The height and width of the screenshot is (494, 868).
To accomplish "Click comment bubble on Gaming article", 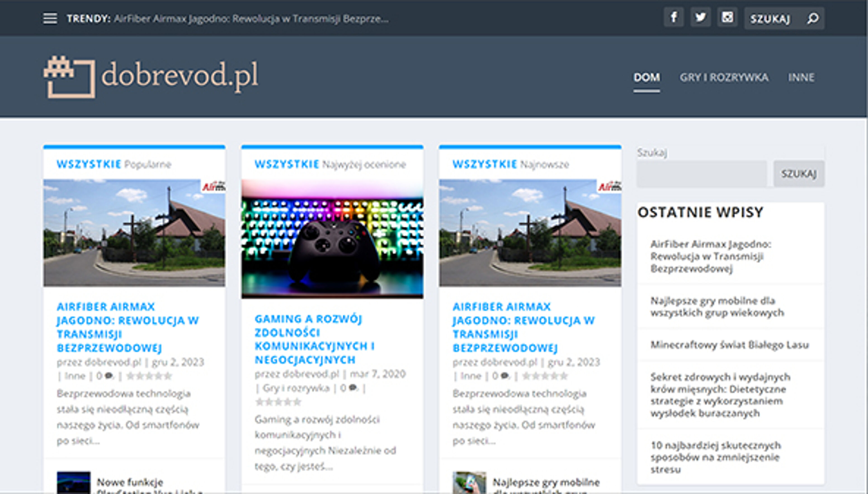I will coord(353,388).
